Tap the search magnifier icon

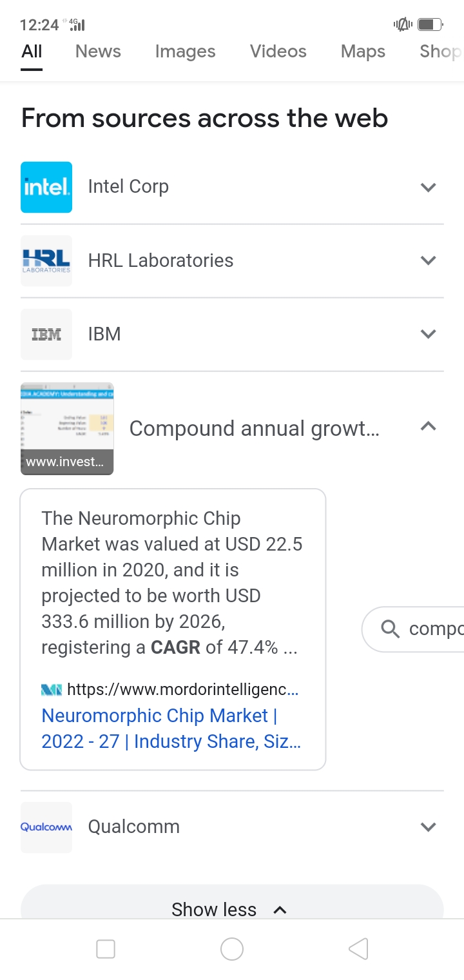pos(391,628)
